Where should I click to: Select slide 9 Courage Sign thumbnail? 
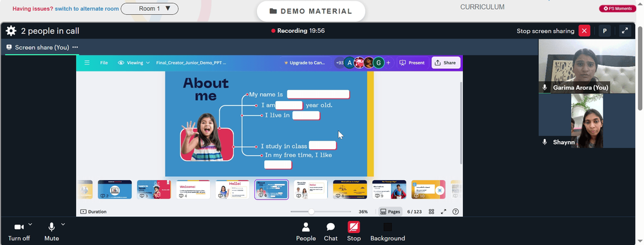[x=389, y=190]
